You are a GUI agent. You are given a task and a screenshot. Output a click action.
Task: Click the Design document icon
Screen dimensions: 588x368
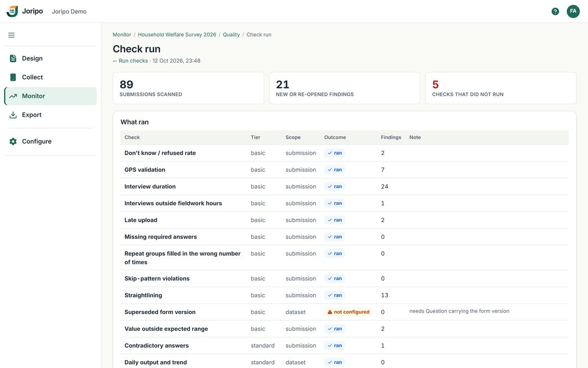coord(13,58)
